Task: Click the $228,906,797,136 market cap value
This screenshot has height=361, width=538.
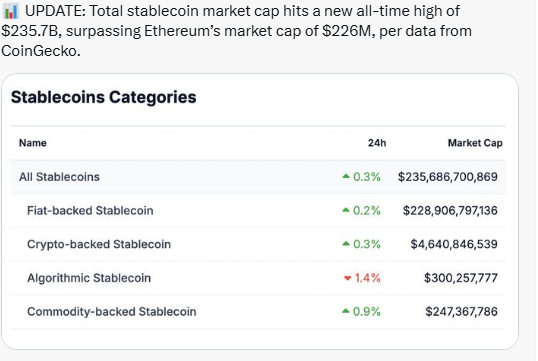Action: [450, 210]
